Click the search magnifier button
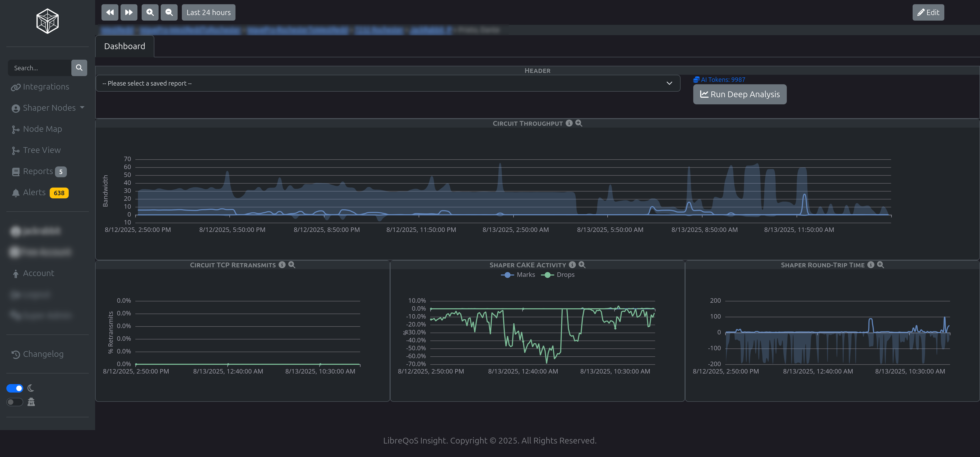Viewport: 980px width, 457px height. [79, 68]
